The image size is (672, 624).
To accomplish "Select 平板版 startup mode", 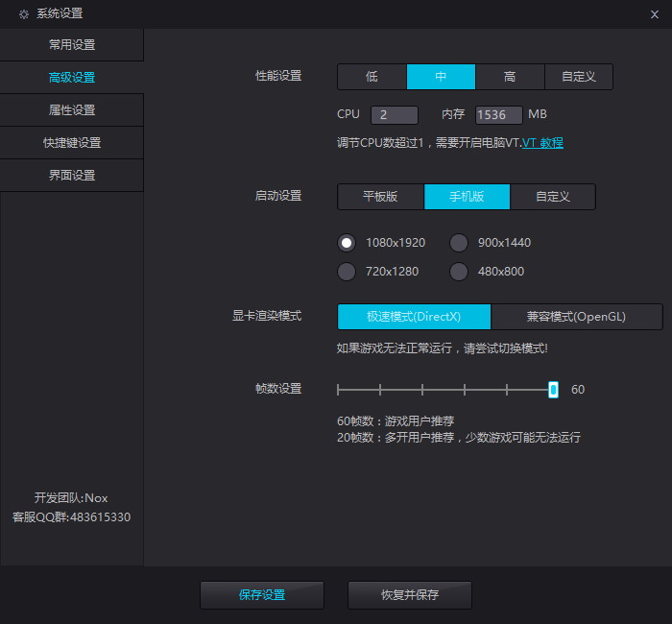I will pos(380,197).
